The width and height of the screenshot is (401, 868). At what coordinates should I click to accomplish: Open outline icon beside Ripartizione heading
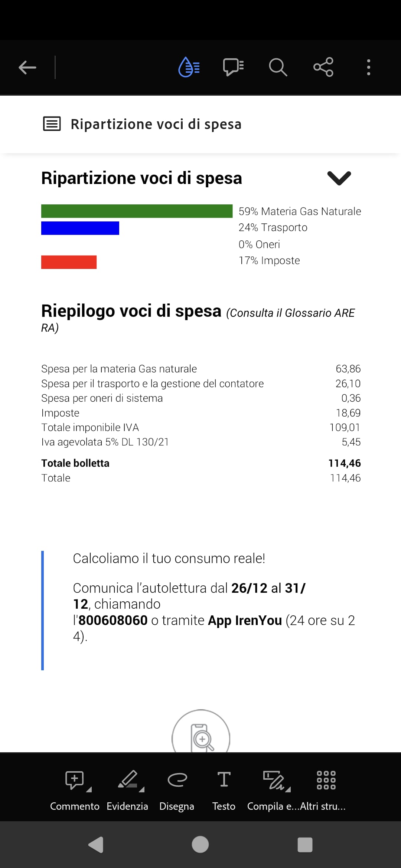coord(52,124)
